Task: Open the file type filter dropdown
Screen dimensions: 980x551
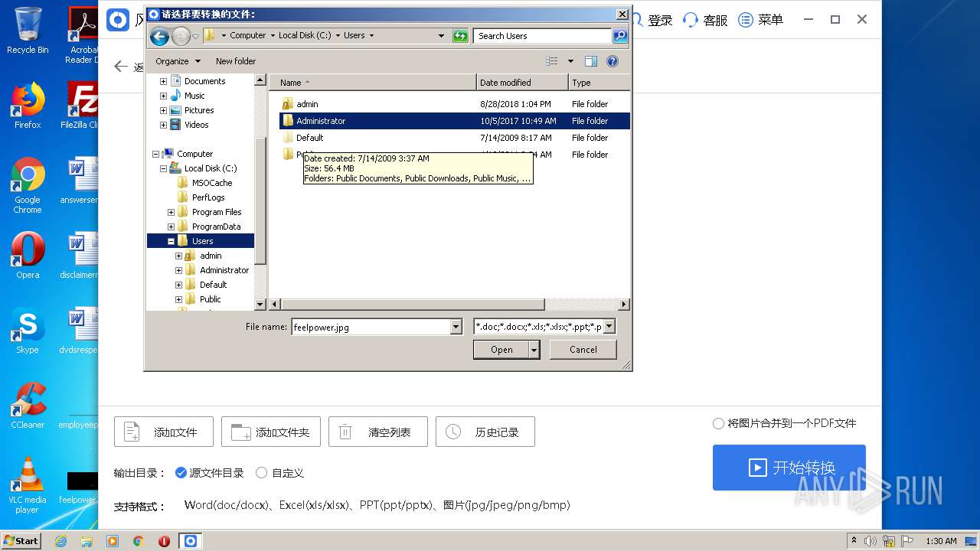Action: click(609, 327)
